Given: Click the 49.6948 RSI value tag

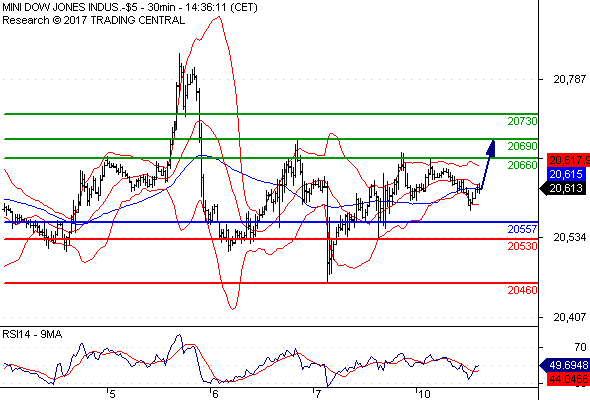Looking at the screenshot, I should [565, 365].
